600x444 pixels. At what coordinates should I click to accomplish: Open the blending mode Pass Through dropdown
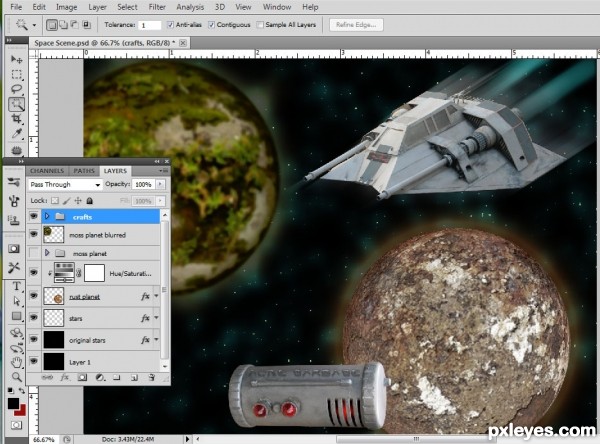(x=65, y=184)
